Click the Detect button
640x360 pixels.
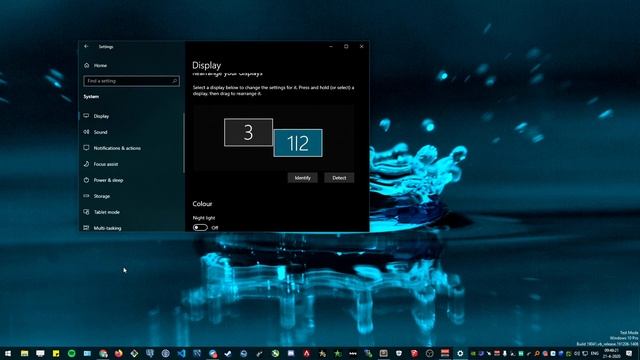coord(339,178)
